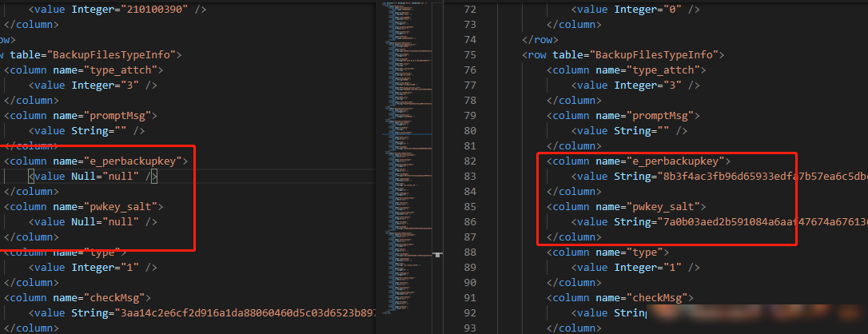This screenshot has width=868, height=334.
Task: Click value Integer="1" on line 89
Action: coord(635,267)
